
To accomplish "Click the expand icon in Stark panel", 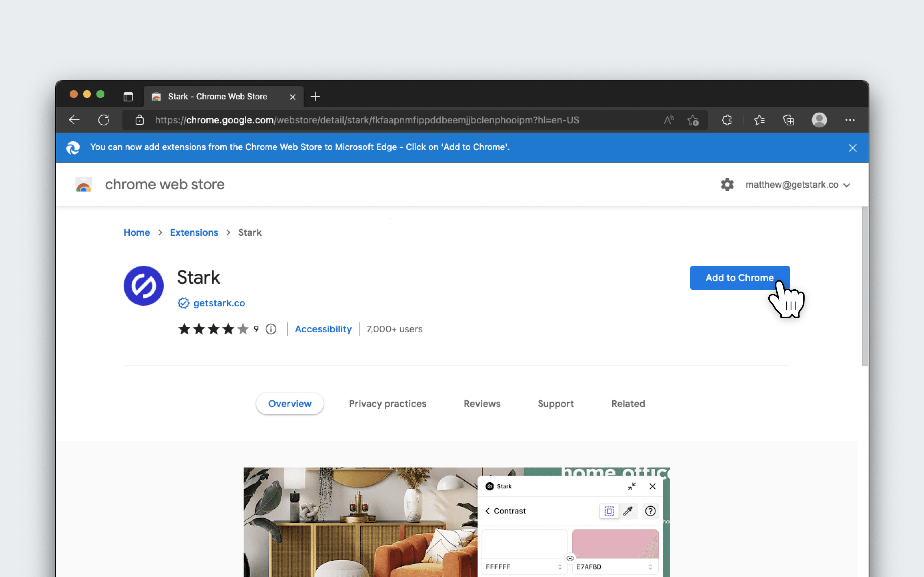I will click(631, 486).
